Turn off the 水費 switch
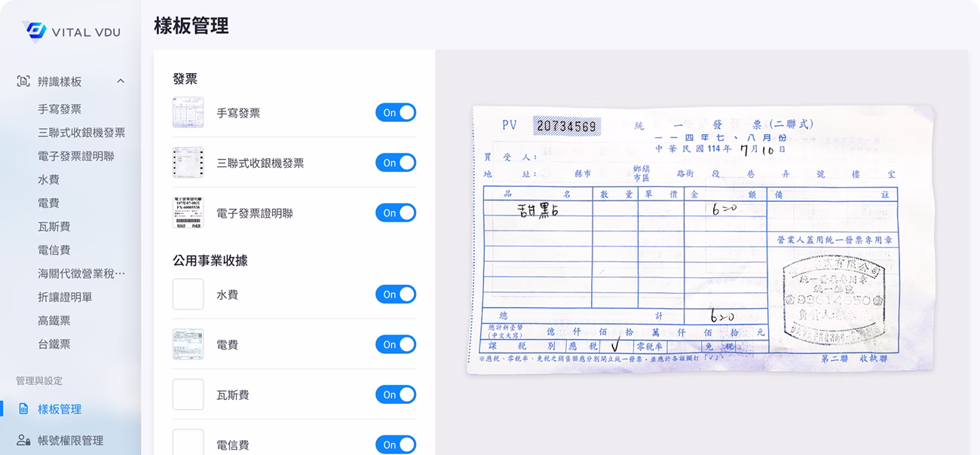Screen dimensions: 980x455 396,295
